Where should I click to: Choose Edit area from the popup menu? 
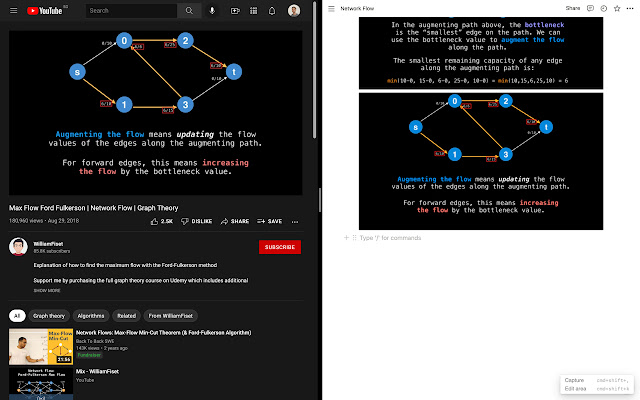[597, 389]
